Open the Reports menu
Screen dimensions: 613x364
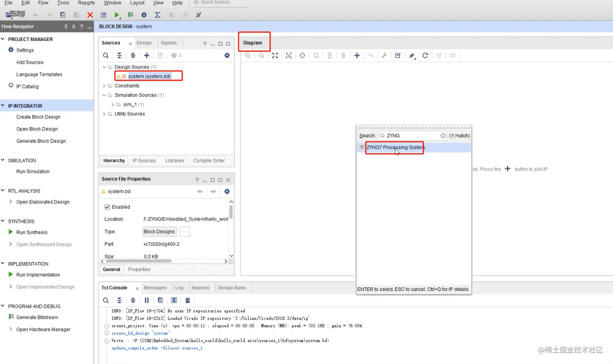coord(86,3)
